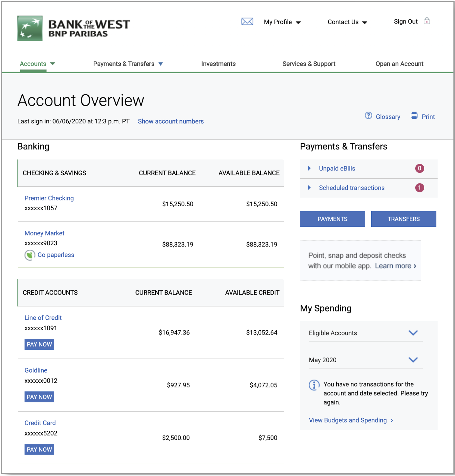The width and height of the screenshot is (455, 476).
Task: Open the My Profile dropdown
Action: (282, 22)
